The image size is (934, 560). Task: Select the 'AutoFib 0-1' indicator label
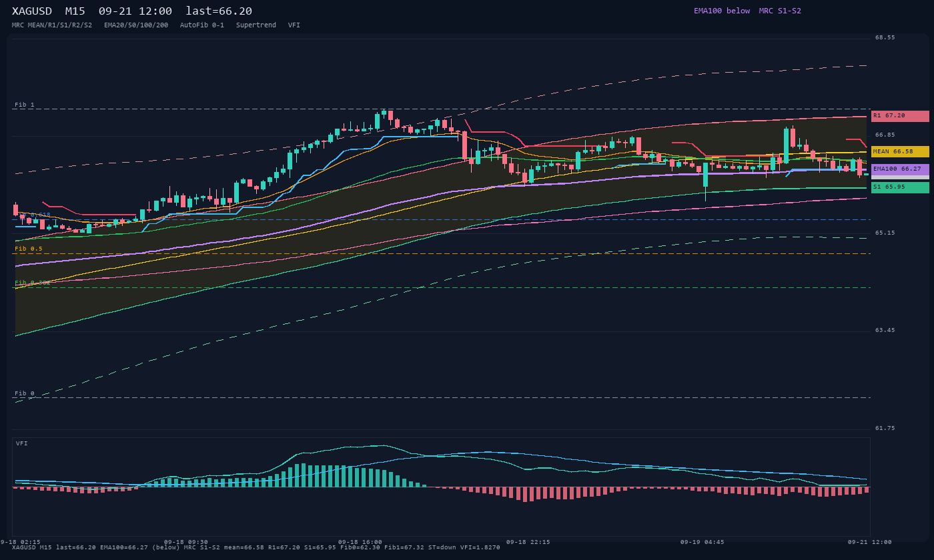pos(202,25)
